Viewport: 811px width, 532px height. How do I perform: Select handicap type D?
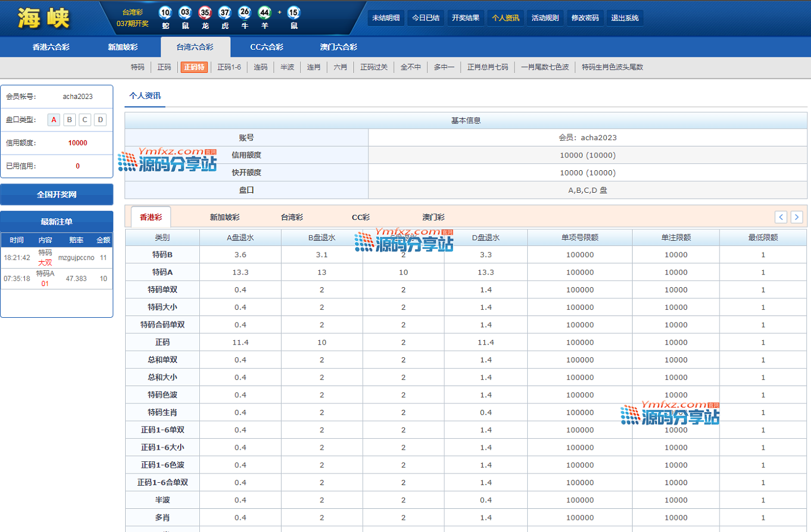point(100,120)
